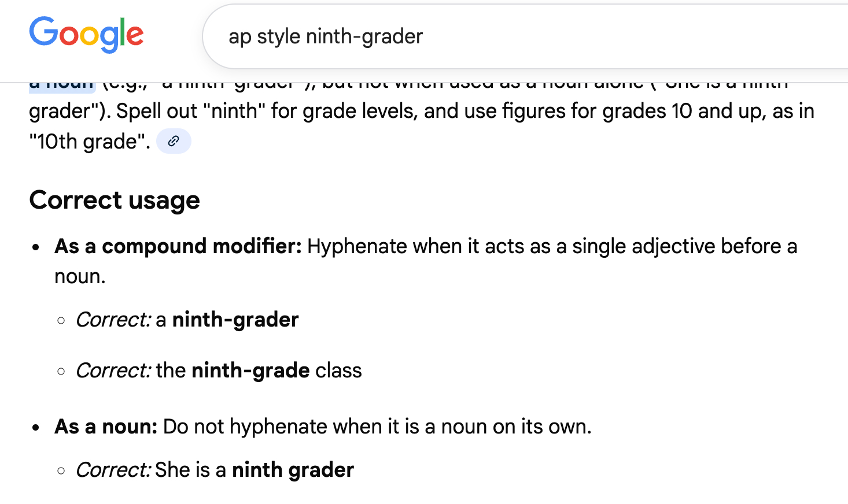Click italic "Correct:" before "a ninth-grader"
Image resolution: width=848 pixels, height=504 pixels.
click(113, 320)
